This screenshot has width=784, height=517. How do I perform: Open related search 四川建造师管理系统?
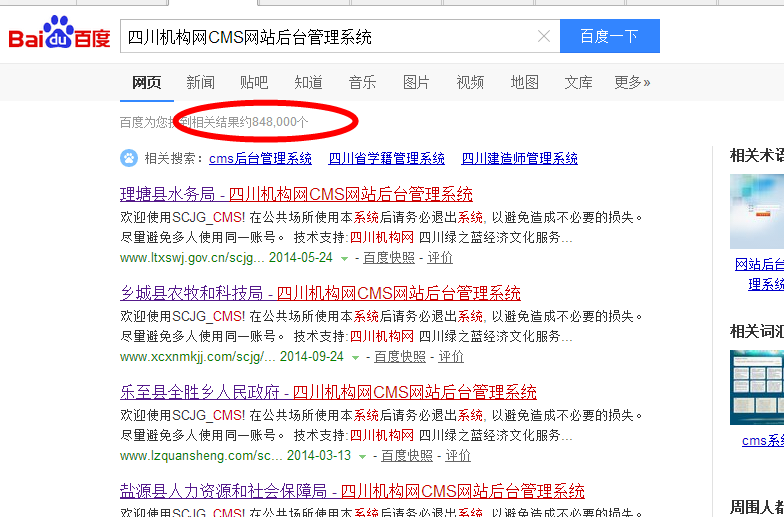coord(520,158)
